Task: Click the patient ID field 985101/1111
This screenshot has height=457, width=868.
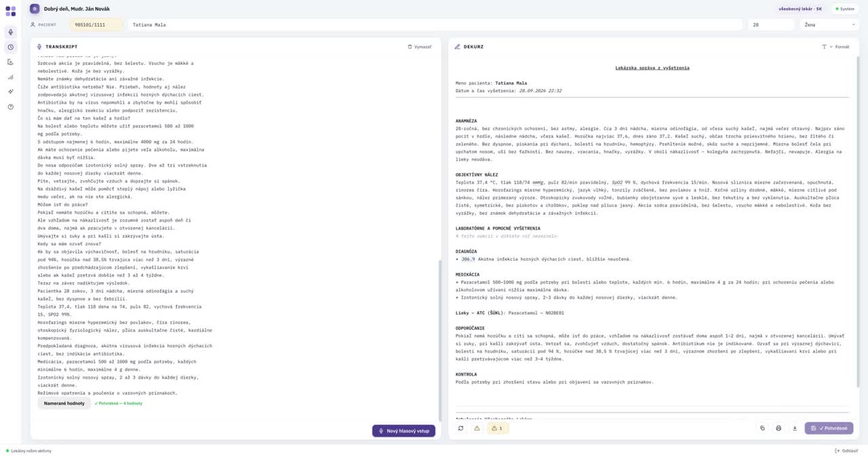Action: click(96, 24)
